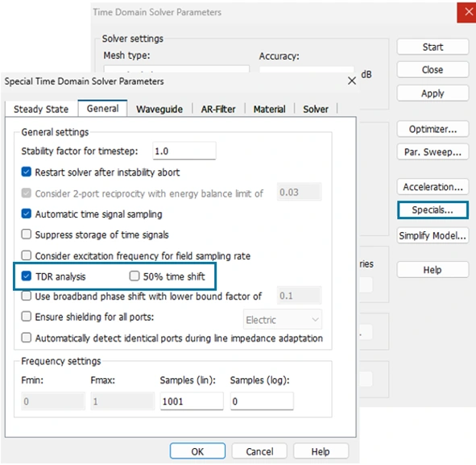Image resolution: width=476 pixels, height=465 pixels.
Task: Open the Optimizer dialog
Action: (x=433, y=129)
